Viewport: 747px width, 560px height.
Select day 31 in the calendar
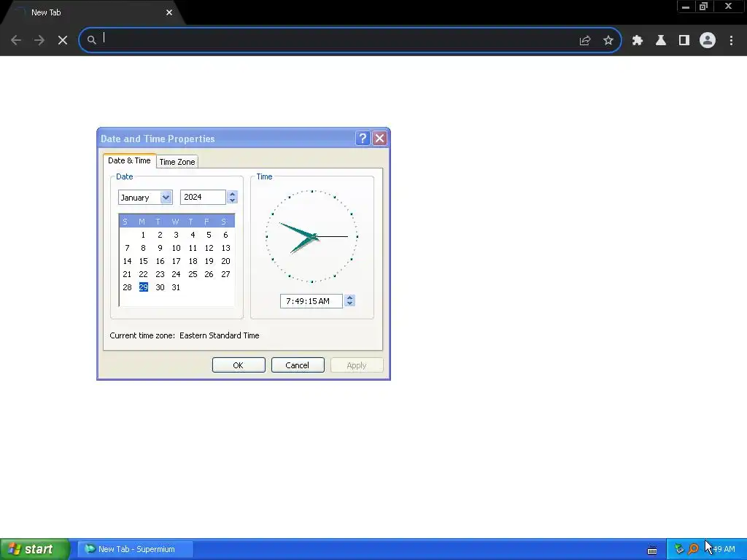click(176, 287)
